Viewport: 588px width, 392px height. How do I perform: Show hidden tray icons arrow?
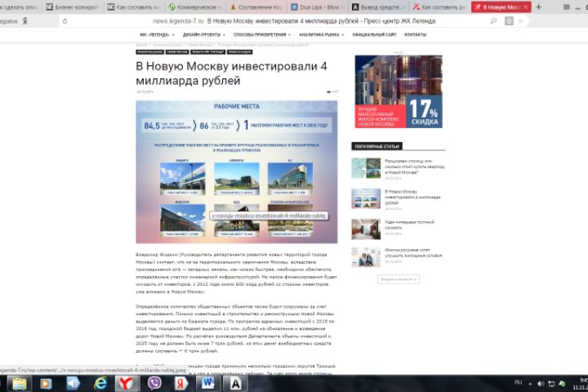(x=530, y=384)
